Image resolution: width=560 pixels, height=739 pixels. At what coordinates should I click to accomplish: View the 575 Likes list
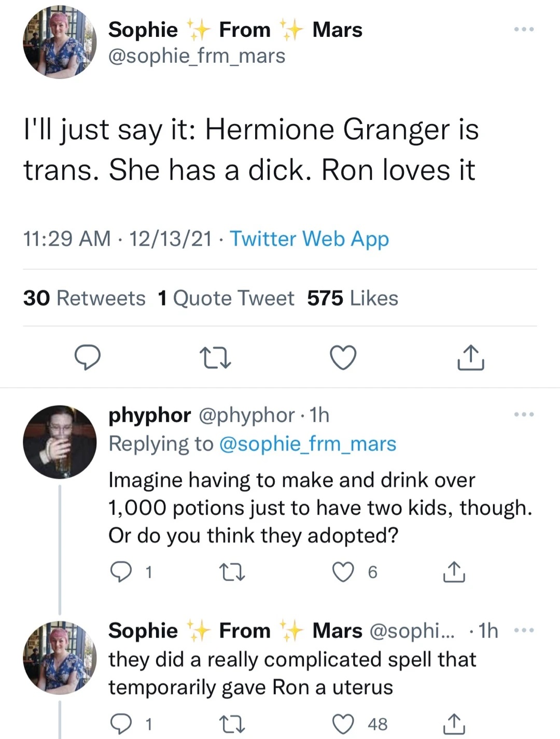coord(353,298)
